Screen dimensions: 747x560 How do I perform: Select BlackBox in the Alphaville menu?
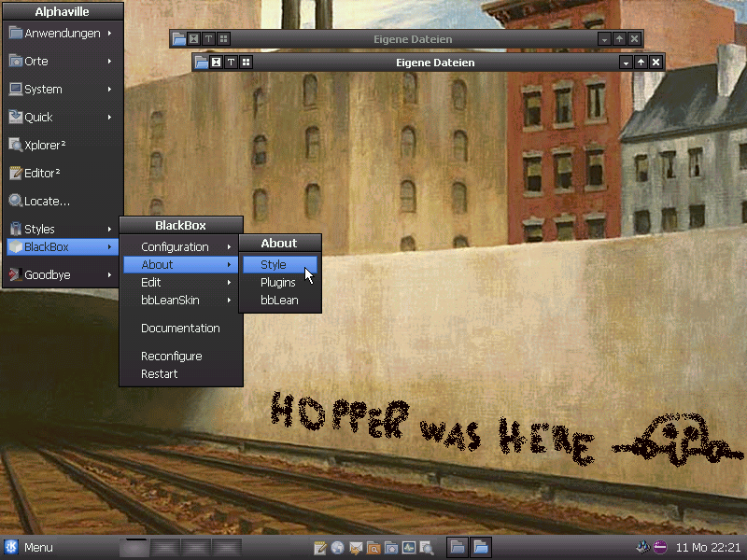(x=63, y=246)
